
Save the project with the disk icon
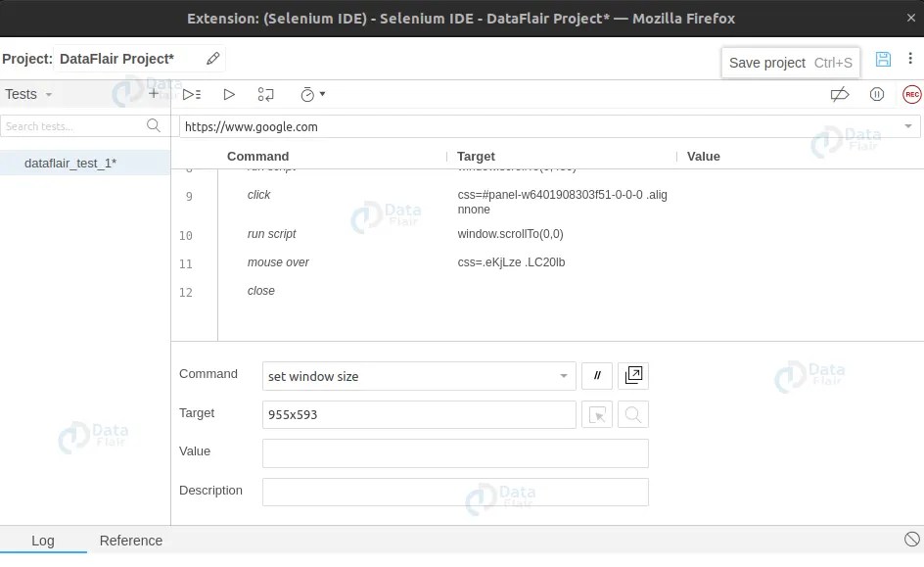883,60
